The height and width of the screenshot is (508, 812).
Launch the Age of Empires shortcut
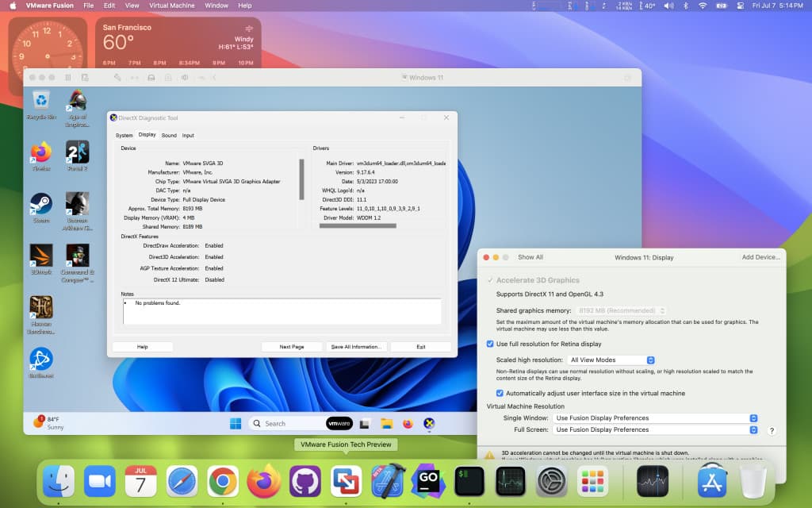click(x=77, y=101)
